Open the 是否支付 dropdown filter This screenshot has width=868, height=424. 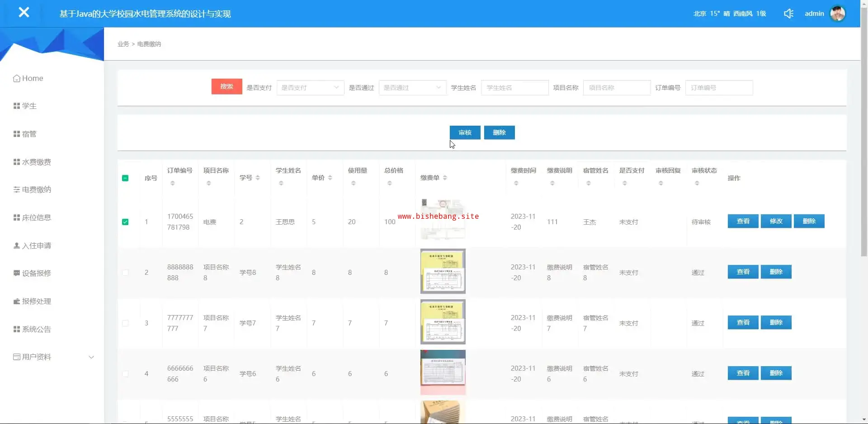[310, 88]
